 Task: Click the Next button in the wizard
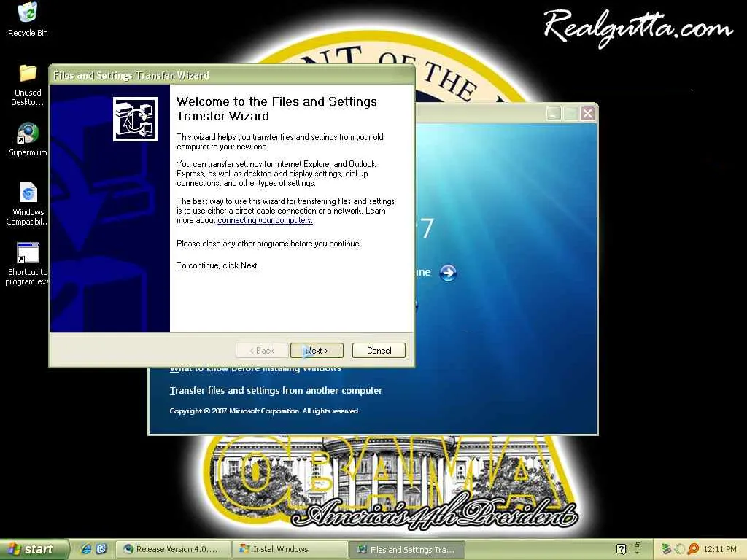click(317, 351)
